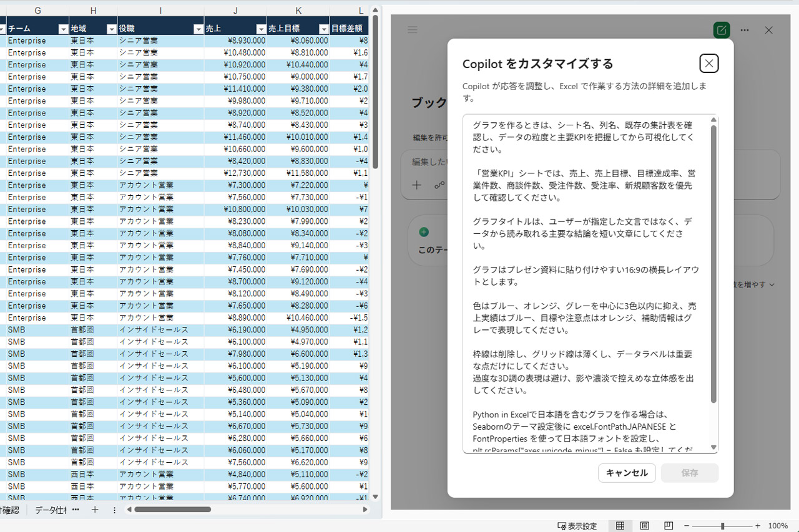Select the 確認 sheet tab
The height and width of the screenshot is (532, 799).
(x=10, y=510)
